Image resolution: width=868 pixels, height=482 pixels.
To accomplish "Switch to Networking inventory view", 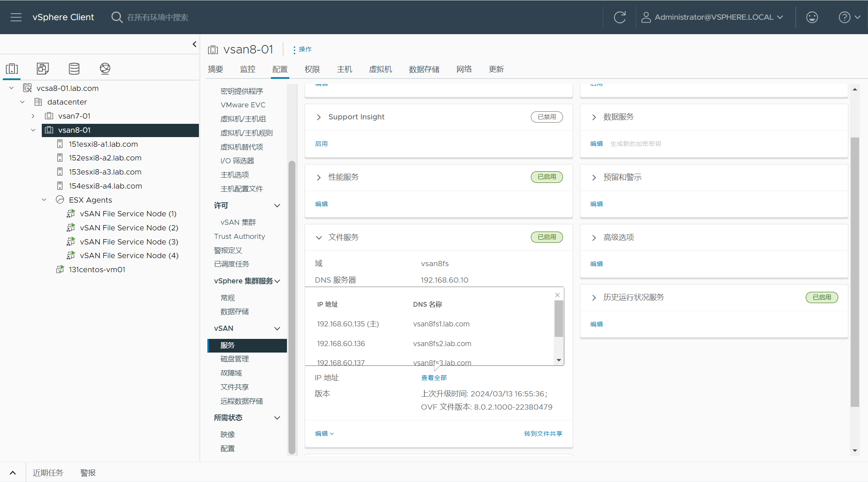I will click(x=105, y=69).
